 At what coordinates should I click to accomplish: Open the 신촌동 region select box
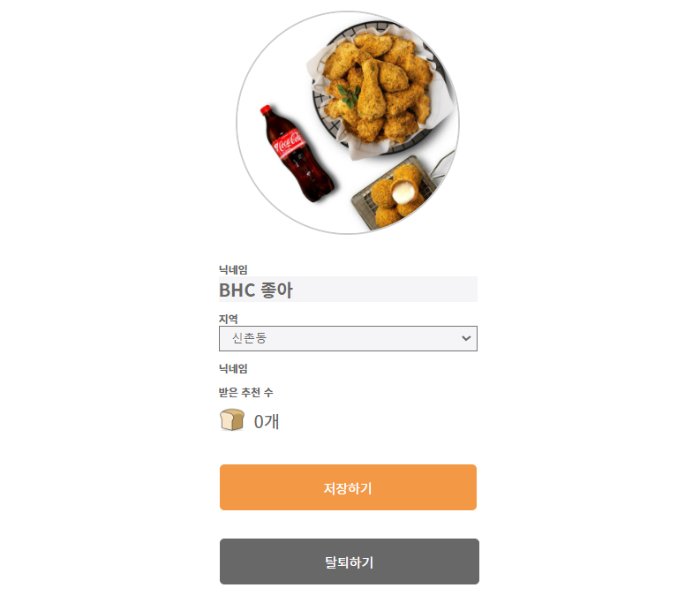point(348,338)
